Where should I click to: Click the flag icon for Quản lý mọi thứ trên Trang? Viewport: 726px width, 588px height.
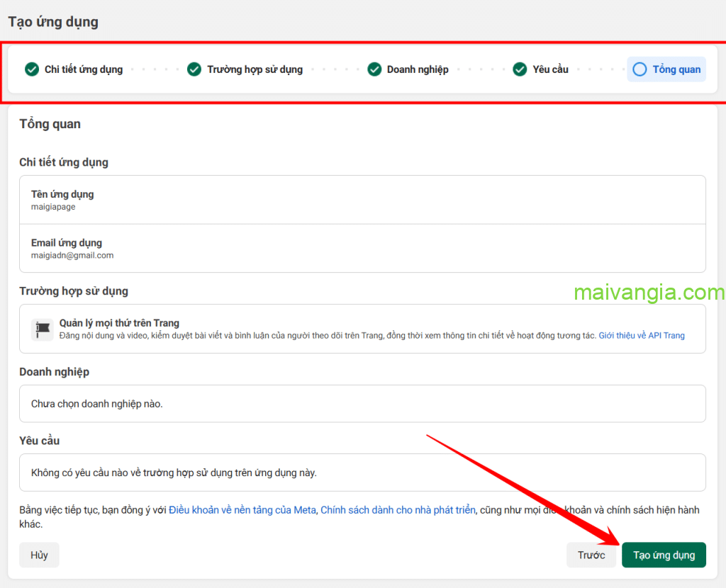click(43, 329)
